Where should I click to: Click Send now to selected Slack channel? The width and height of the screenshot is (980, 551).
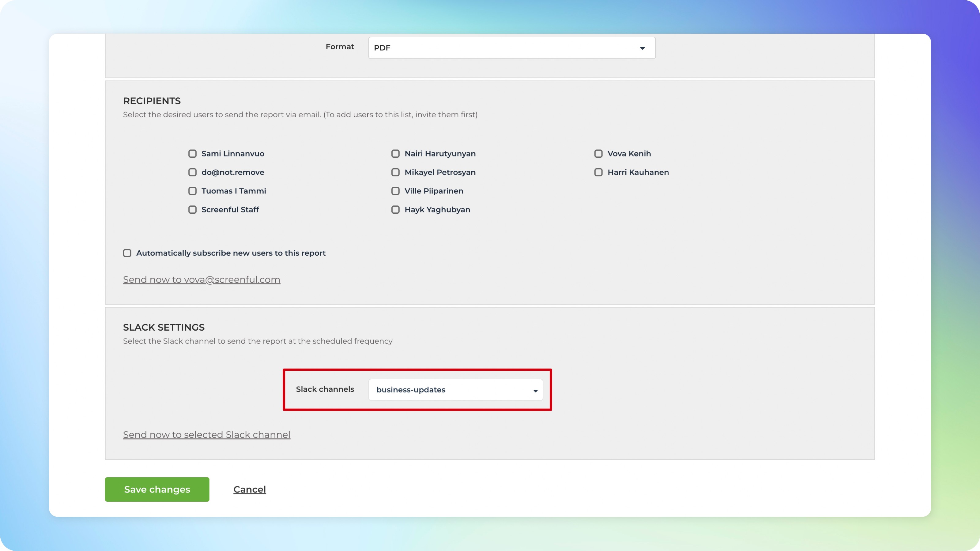tap(206, 435)
